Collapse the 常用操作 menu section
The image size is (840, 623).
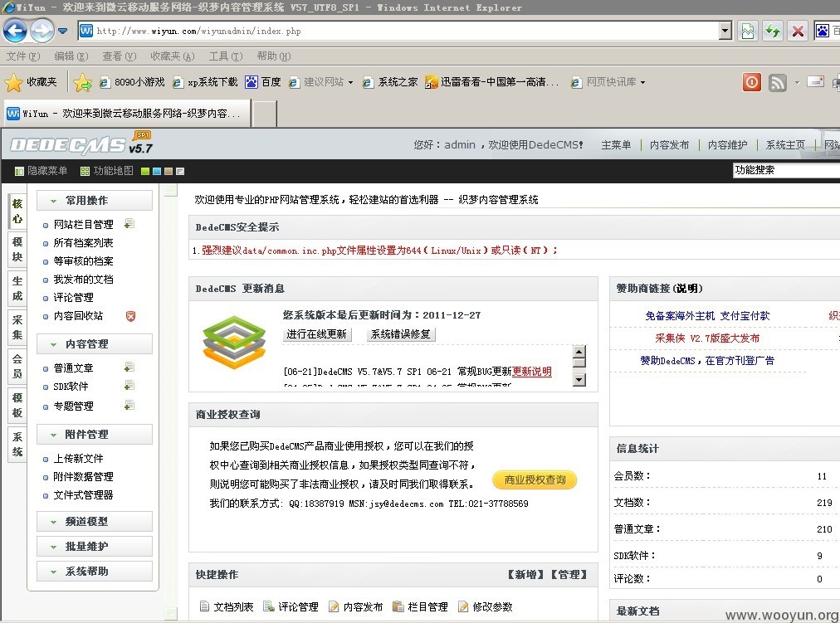(x=95, y=201)
